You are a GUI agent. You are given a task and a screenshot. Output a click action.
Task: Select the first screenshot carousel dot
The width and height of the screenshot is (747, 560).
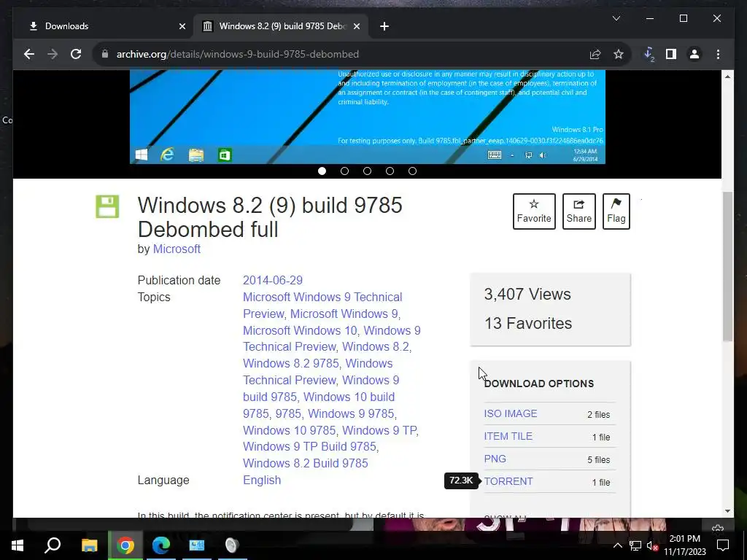tap(322, 171)
